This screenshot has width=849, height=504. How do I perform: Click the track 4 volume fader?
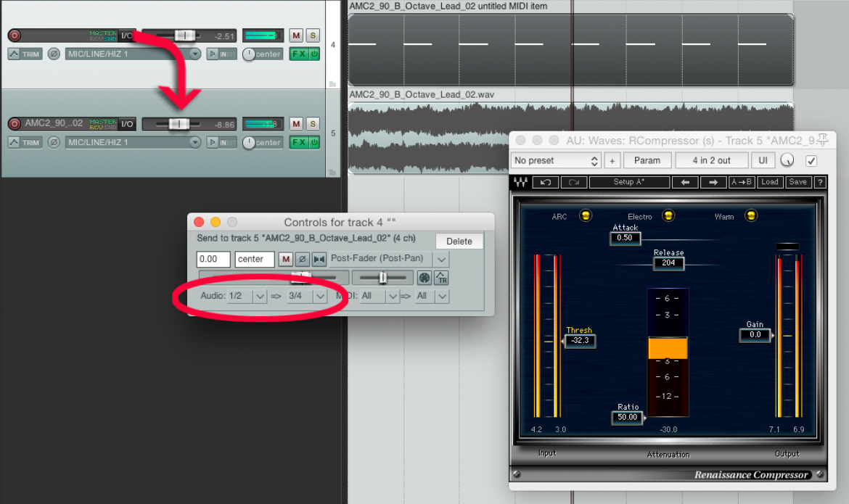[x=184, y=36]
